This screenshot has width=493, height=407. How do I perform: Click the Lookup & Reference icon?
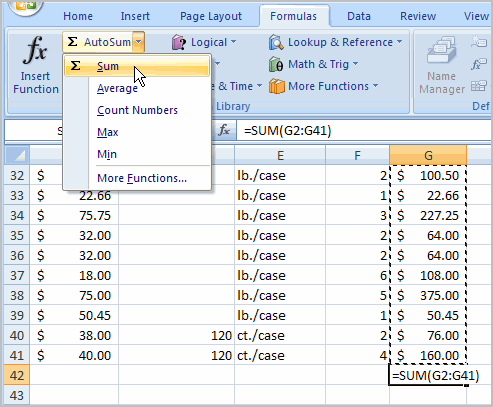point(276,42)
